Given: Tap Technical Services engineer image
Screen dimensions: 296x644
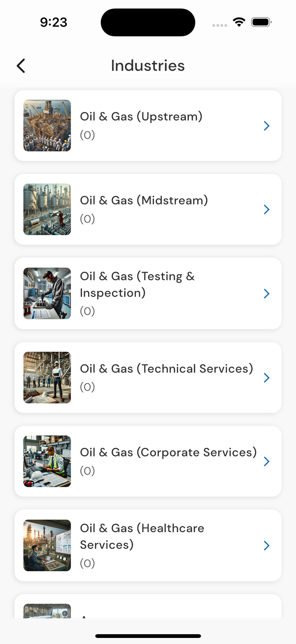Looking at the screenshot, I should point(47,377).
